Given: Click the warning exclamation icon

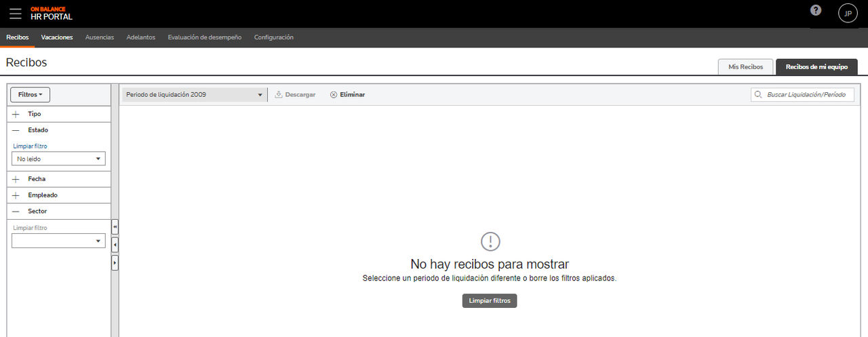Looking at the screenshot, I should [490, 241].
